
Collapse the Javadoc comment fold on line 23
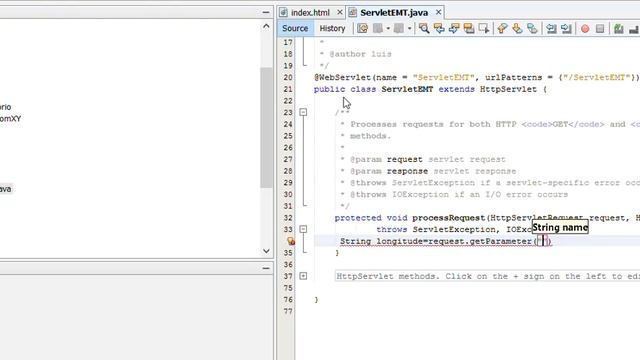pos(303,112)
